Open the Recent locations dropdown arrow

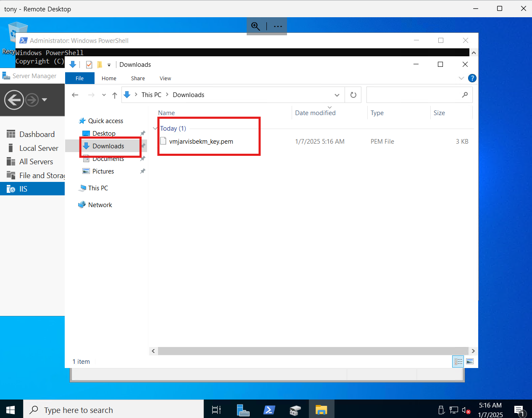[x=104, y=95]
